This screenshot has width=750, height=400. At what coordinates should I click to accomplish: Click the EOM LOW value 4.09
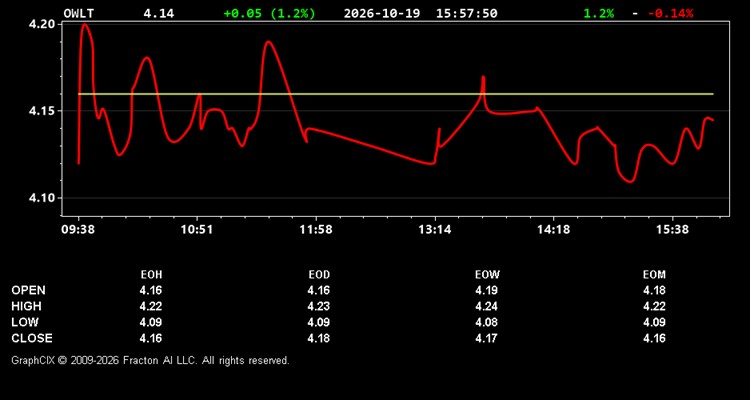tap(654, 322)
